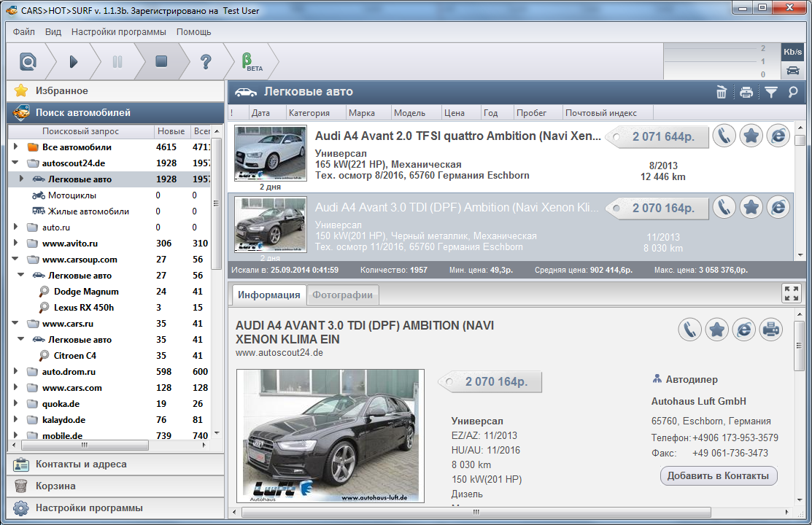
Task: Call seller of Audi A4 3.0 TDI row
Action: (724, 207)
